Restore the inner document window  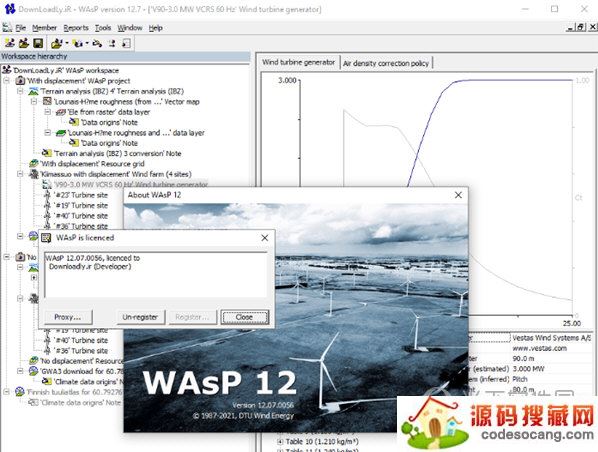(581, 27)
